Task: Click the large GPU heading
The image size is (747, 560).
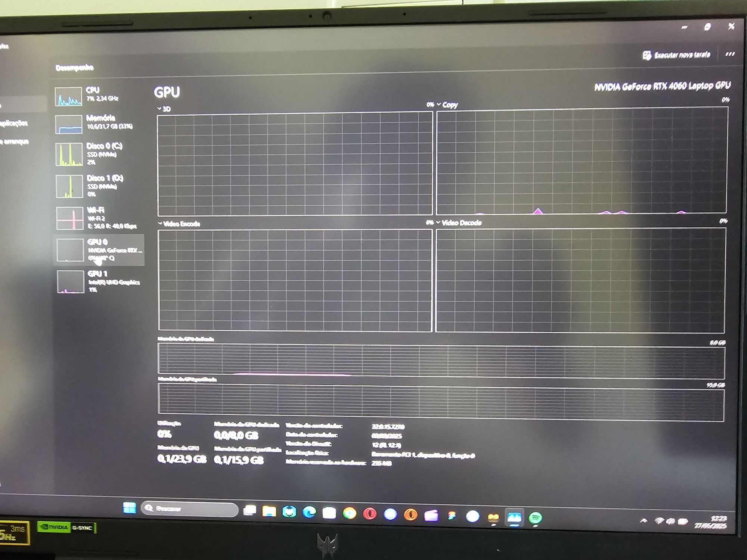Action: click(x=167, y=92)
